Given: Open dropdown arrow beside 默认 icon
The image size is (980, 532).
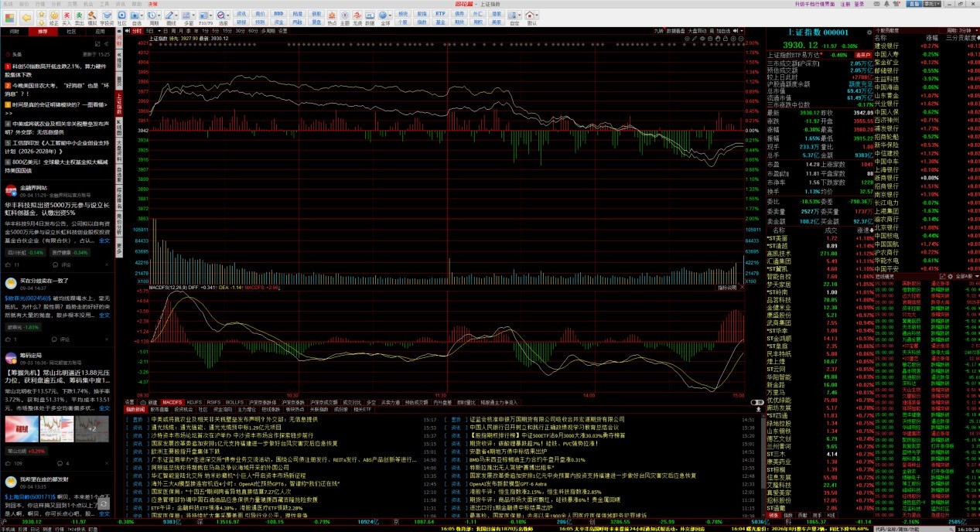Looking at the screenshot, I should point(537,15).
